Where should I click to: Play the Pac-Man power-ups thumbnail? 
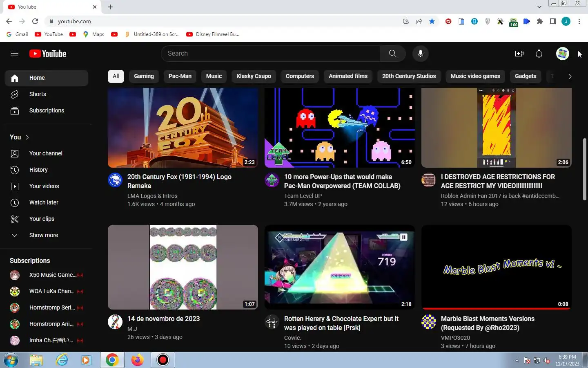[x=340, y=128]
